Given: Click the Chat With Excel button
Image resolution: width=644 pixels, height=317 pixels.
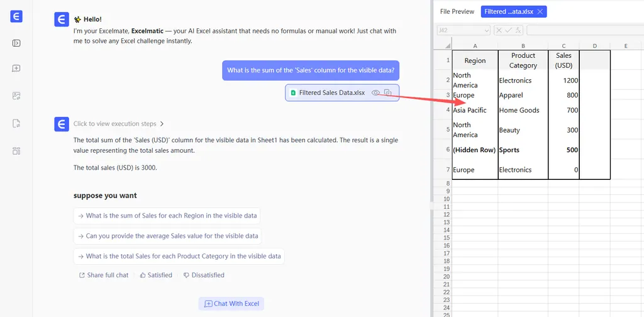Looking at the screenshot, I should (x=231, y=304).
